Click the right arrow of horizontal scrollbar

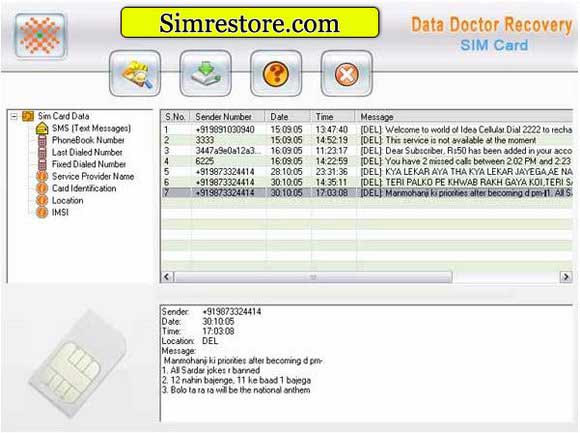point(566,277)
